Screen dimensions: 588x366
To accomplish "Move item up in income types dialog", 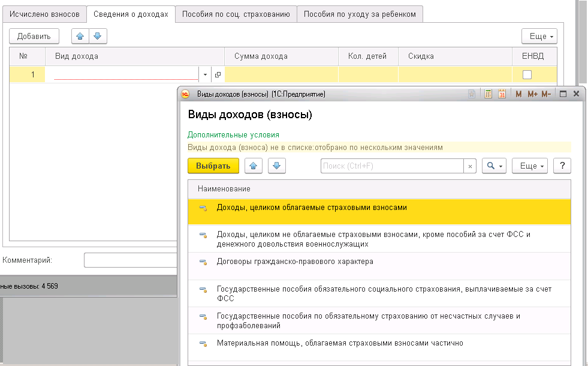I will [253, 166].
